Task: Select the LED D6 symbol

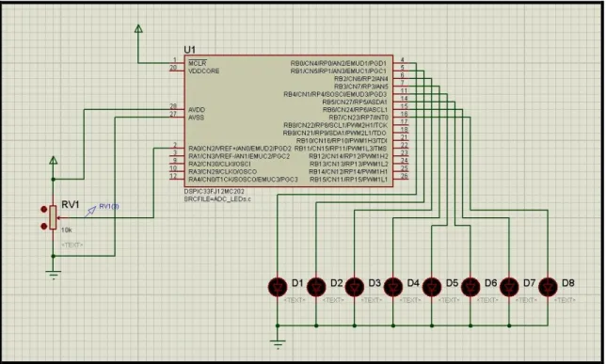Action: click(x=470, y=287)
